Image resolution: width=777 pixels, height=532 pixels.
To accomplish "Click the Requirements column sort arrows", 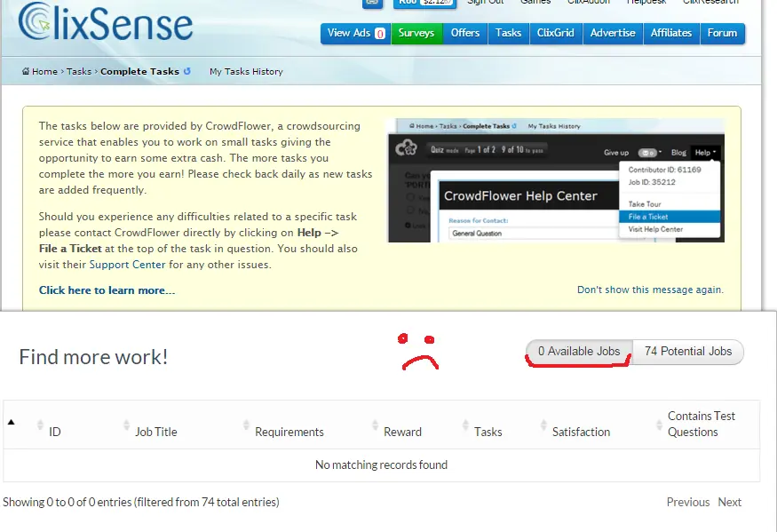I will coord(246,425).
